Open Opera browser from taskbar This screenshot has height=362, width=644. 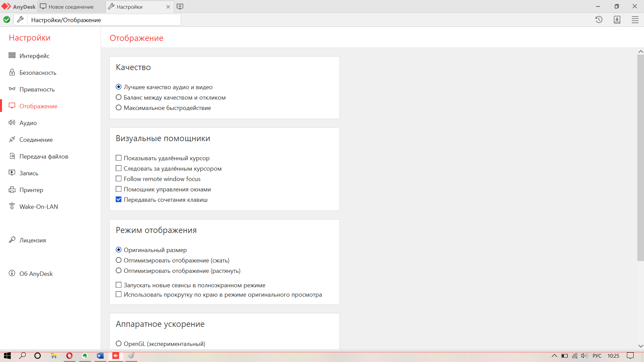coord(69,356)
